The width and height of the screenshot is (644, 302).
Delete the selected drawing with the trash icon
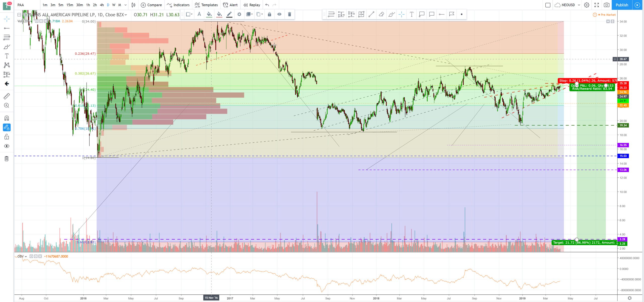[x=289, y=14]
